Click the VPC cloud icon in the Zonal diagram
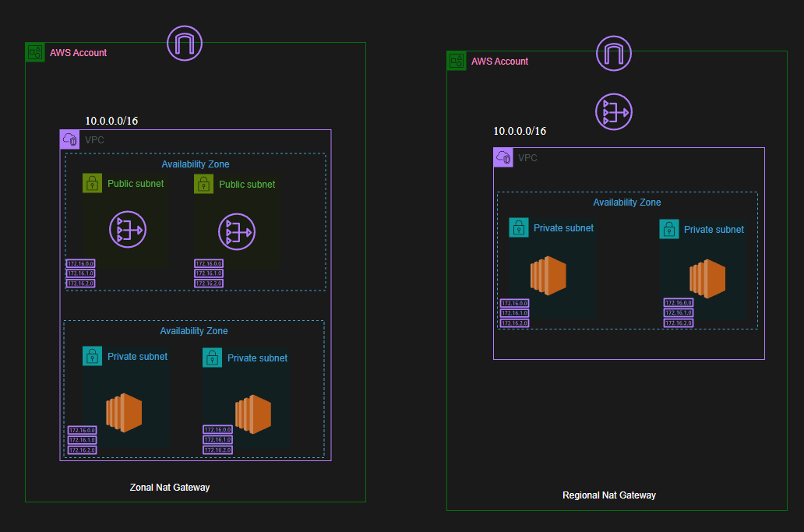This screenshot has width=804, height=532. click(70, 139)
